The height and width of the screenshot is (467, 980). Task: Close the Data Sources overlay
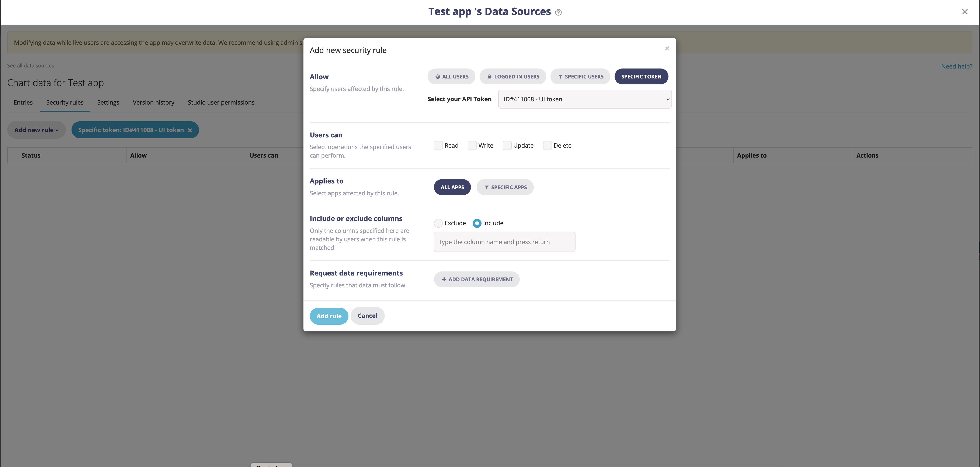[x=964, y=12]
